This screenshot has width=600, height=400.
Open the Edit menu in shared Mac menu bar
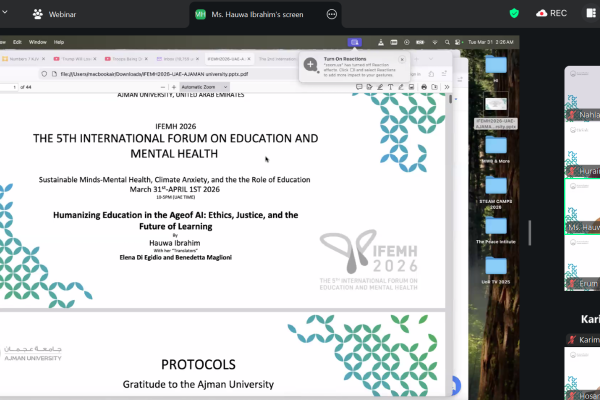click(17, 42)
